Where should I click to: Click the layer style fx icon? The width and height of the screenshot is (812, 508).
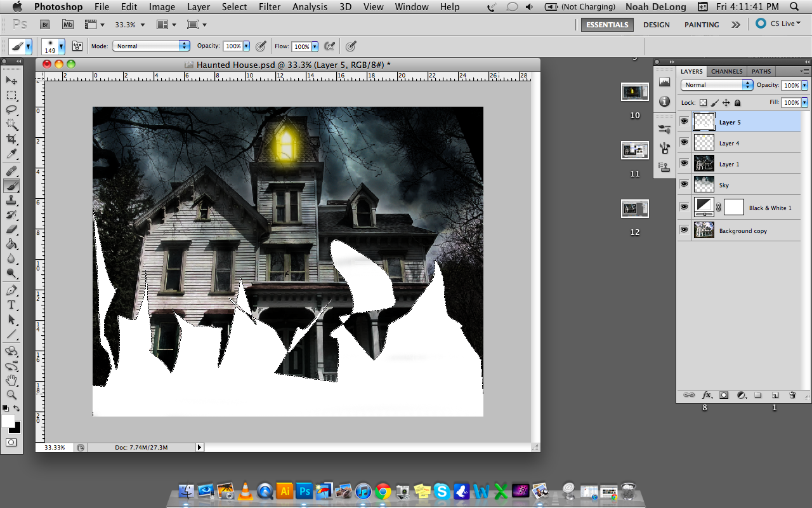click(x=707, y=395)
